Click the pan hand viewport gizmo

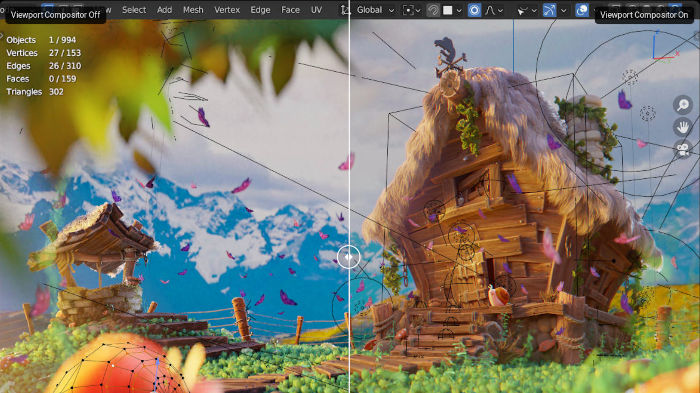tap(683, 127)
